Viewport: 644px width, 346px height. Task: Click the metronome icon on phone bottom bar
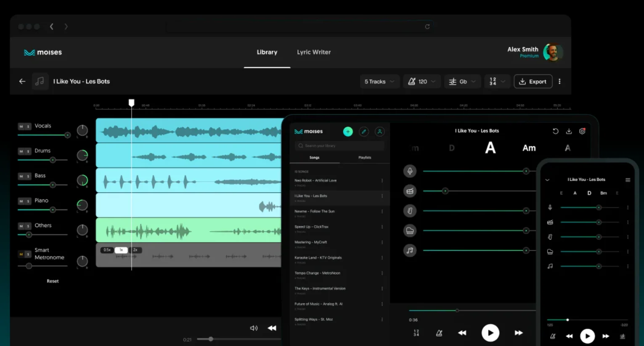553,336
